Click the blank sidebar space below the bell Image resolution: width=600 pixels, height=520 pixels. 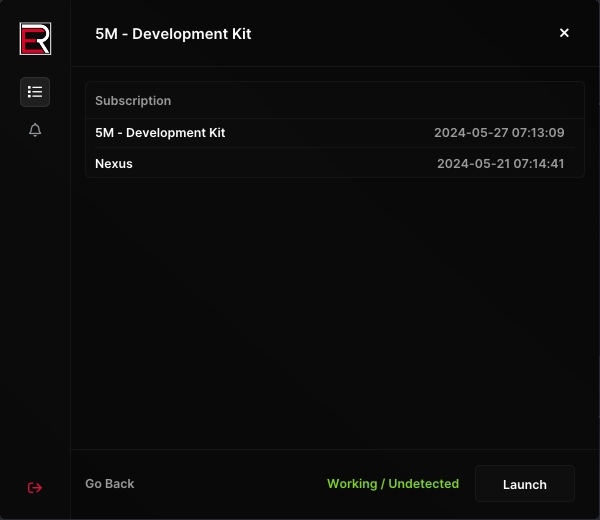point(35,300)
